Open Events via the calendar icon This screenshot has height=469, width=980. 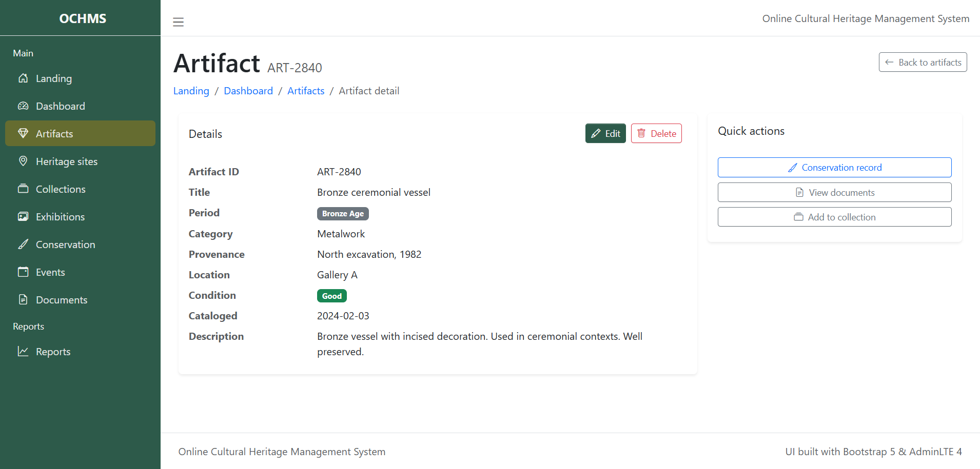23,272
